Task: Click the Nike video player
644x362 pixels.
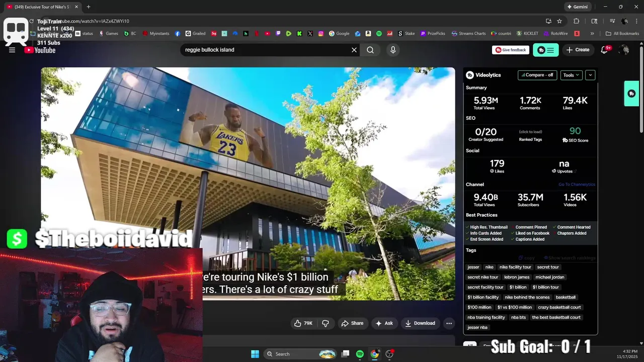Action: tap(248, 184)
